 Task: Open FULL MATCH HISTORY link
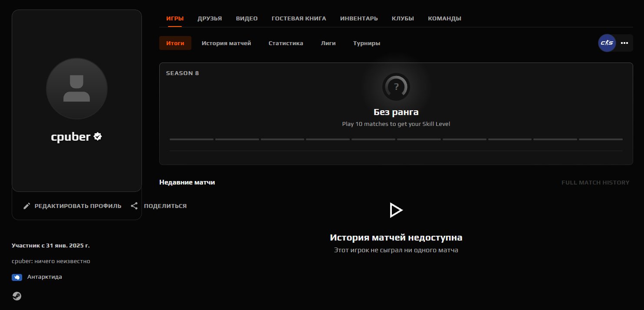(595, 182)
